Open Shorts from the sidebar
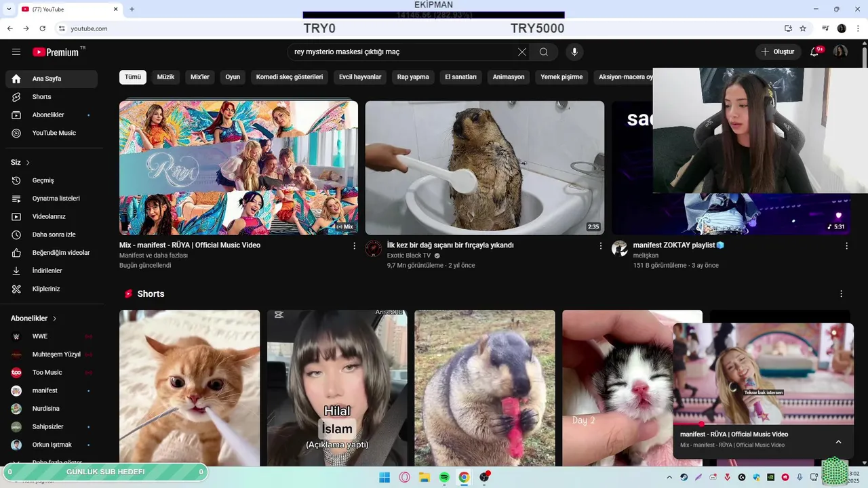 pyautogui.click(x=52, y=97)
